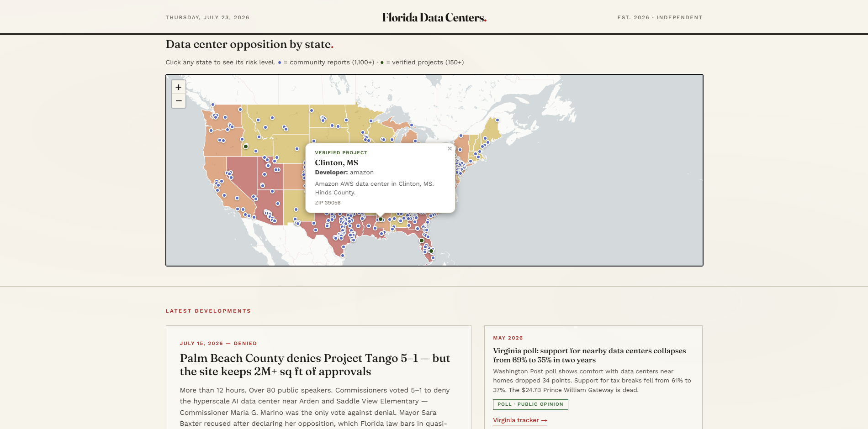
Task: Select the green verified marker in north Florida
Action: (x=422, y=241)
